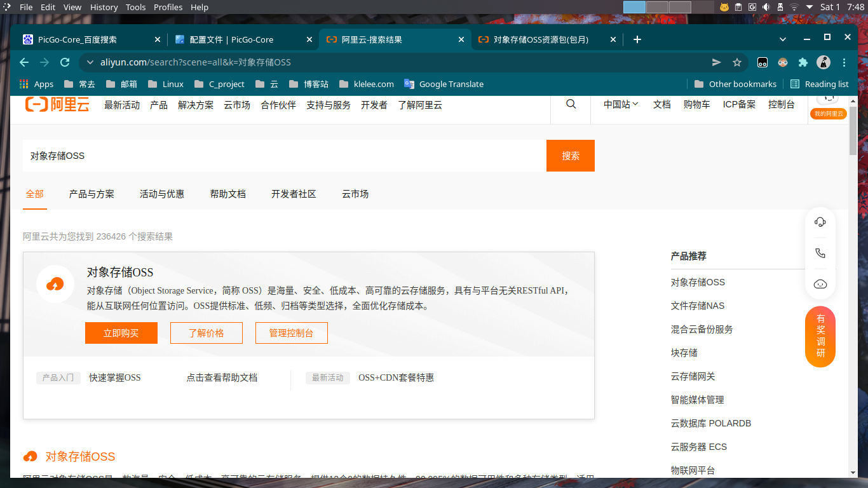Switch to the PicGo-Core_百度搜索 tab
Viewport: 868px width, 488px height.
(92, 39)
